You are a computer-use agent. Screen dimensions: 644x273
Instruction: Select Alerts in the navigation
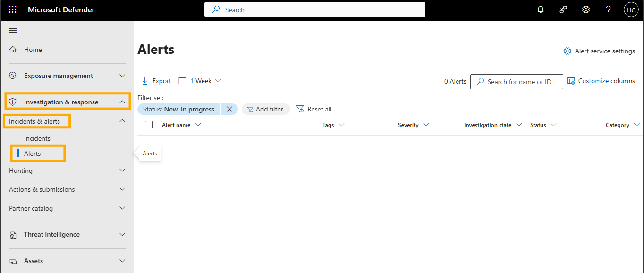33,154
